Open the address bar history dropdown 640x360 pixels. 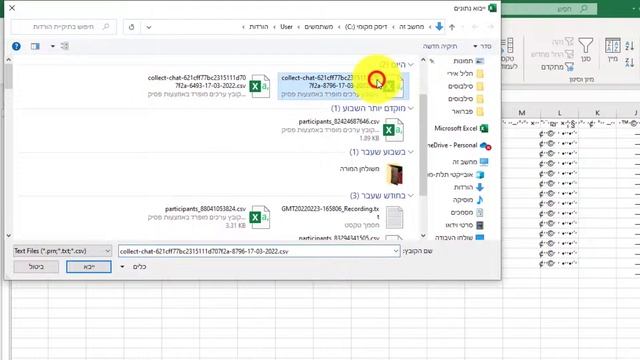point(149,27)
